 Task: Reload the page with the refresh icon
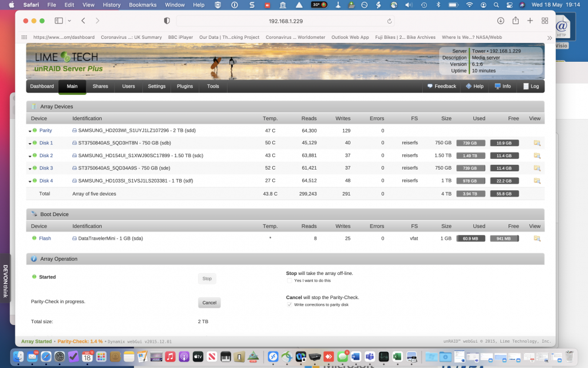(389, 21)
